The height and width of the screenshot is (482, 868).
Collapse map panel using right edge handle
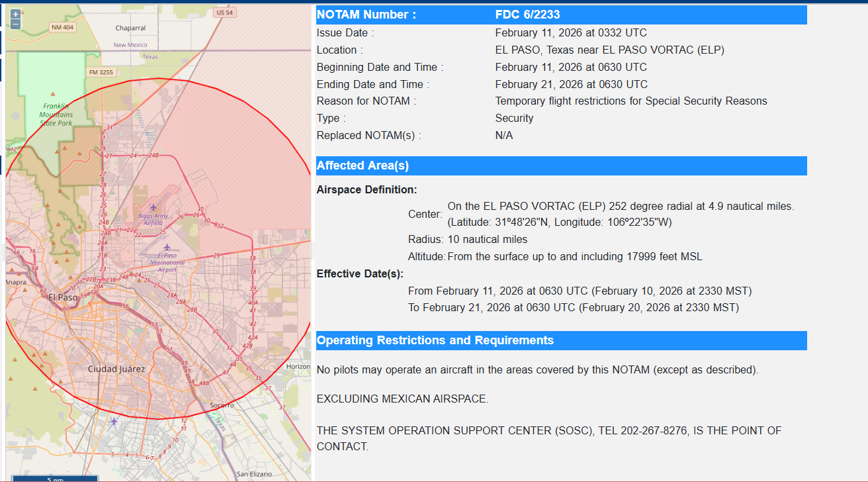313,252
